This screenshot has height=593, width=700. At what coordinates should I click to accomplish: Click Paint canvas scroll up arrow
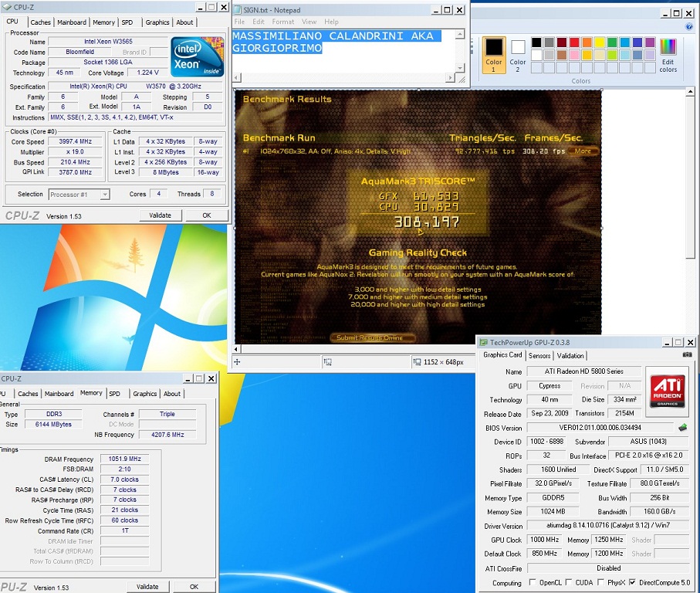coord(690,92)
